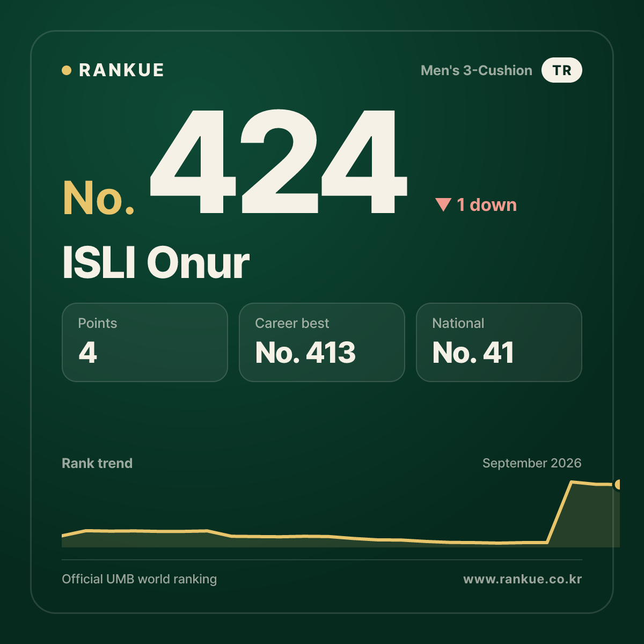This screenshot has height=644, width=644.
Task: Click the player name ISLI Onur
Action: (156, 262)
